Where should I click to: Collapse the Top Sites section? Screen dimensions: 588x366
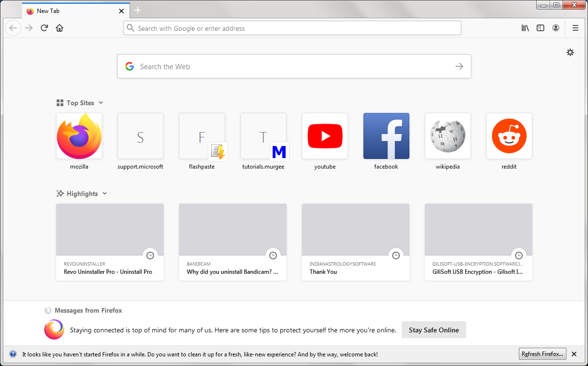(x=101, y=103)
